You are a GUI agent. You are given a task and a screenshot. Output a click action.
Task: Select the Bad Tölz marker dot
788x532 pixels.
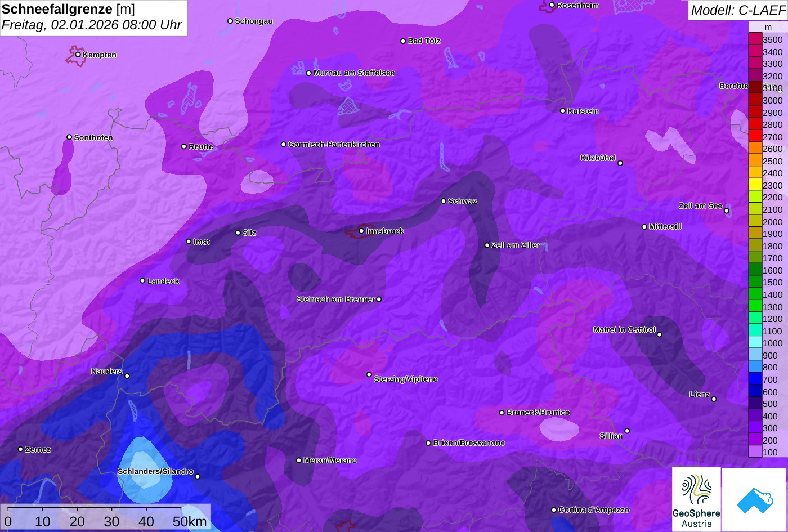(x=403, y=41)
